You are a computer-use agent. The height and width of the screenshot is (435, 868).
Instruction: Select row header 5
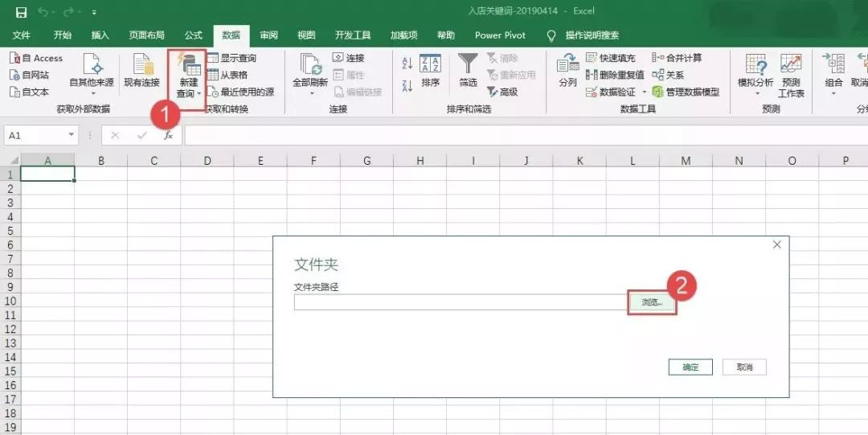click(10, 231)
